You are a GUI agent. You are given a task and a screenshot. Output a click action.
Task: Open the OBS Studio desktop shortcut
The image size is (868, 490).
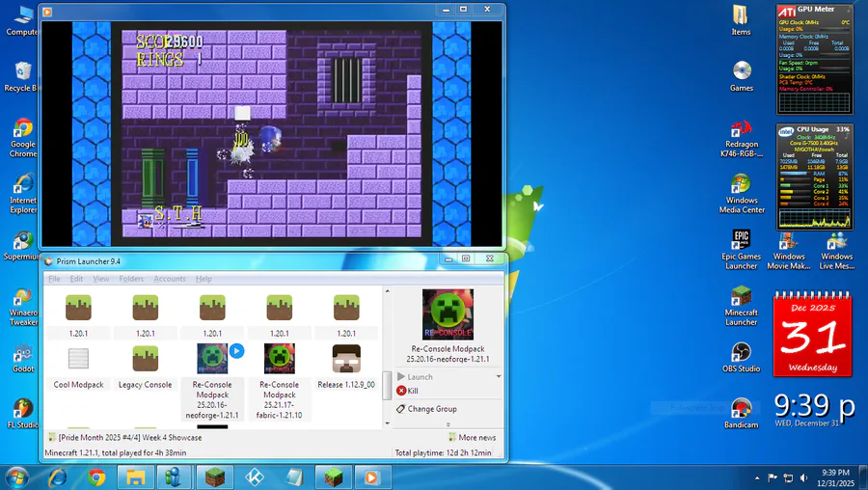pyautogui.click(x=742, y=357)
